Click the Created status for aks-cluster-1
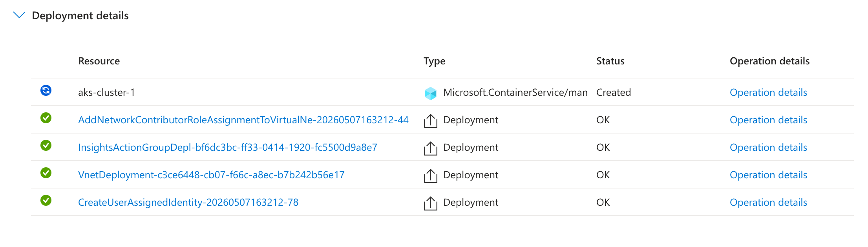The image size is (868, 247). coord(614,92)
